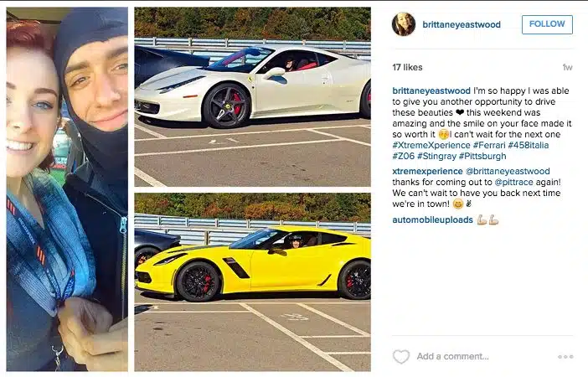This screenshot has height=377, width=588.
Task: Open the brittaneyeastwood username in header
Action: click(462, 25)
